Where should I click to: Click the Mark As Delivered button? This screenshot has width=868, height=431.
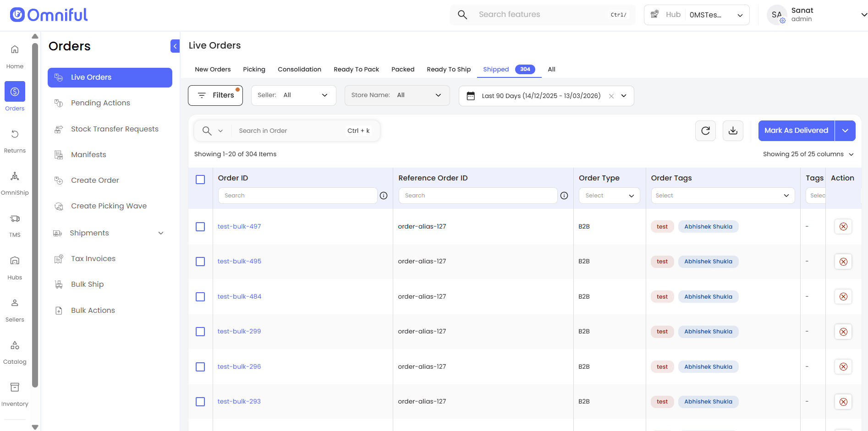click(x=796, y=131)
